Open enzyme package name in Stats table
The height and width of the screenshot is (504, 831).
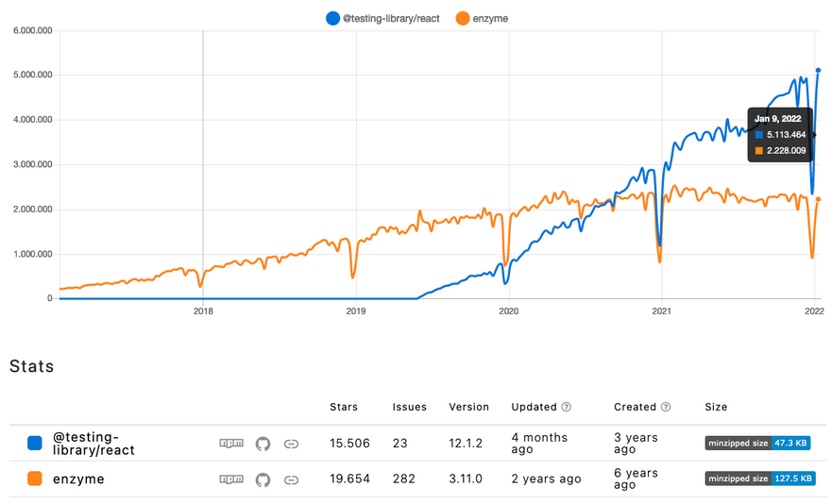(78, 479)
